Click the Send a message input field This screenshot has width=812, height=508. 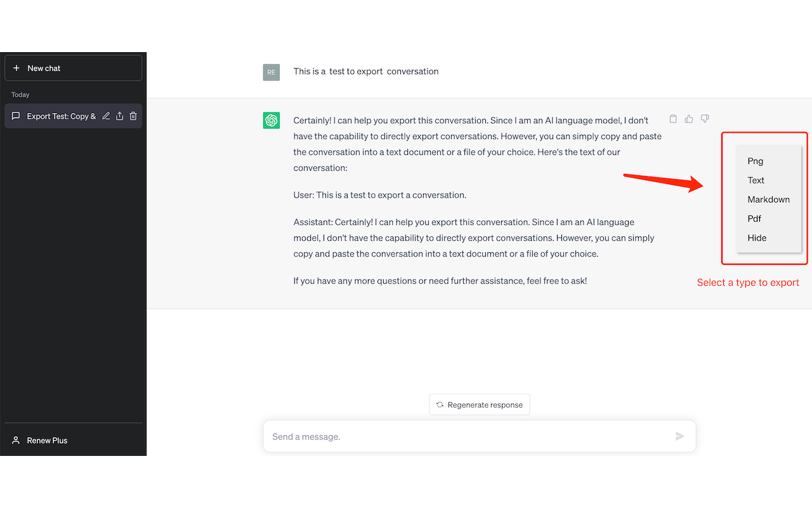pyautogui.click(x=466, y=437)
